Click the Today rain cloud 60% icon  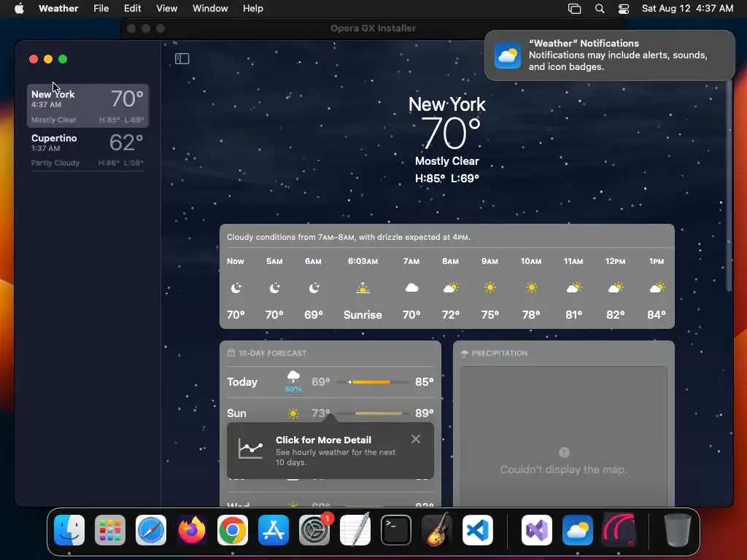(x=293, y=381)
